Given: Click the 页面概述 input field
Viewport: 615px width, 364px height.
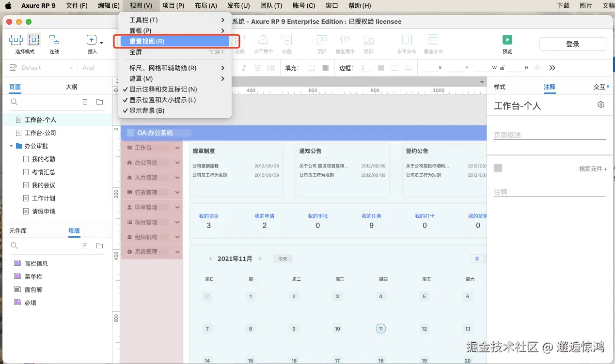Looking at the screenshot, I should pyautogui.click(x=550, y=135).
